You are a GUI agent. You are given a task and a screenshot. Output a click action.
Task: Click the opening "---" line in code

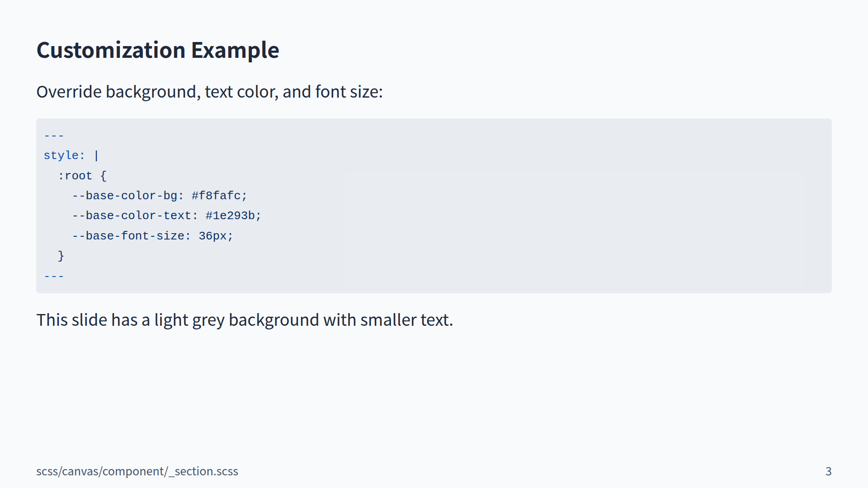(54, 136)
